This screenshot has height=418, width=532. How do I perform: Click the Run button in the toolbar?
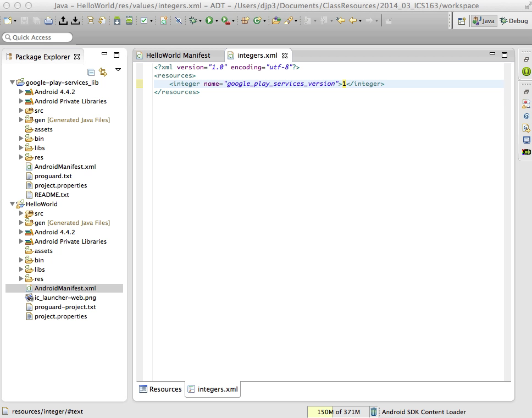[x=209, y=21]
